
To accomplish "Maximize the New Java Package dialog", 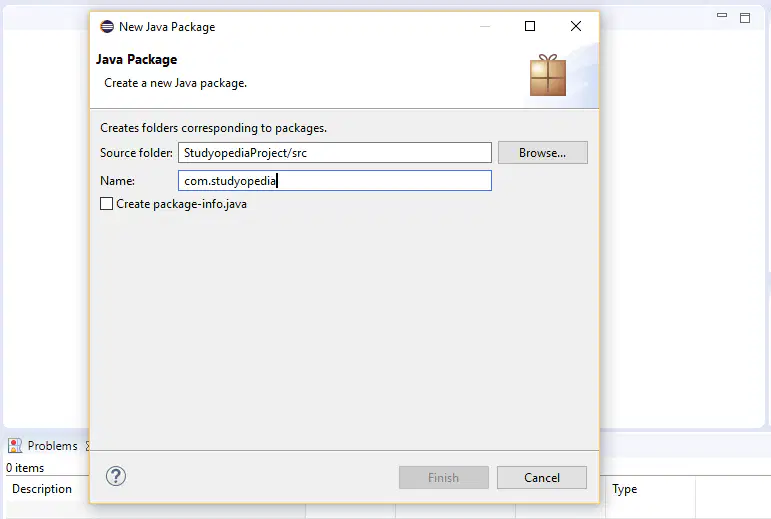I will tap(530, 26).
